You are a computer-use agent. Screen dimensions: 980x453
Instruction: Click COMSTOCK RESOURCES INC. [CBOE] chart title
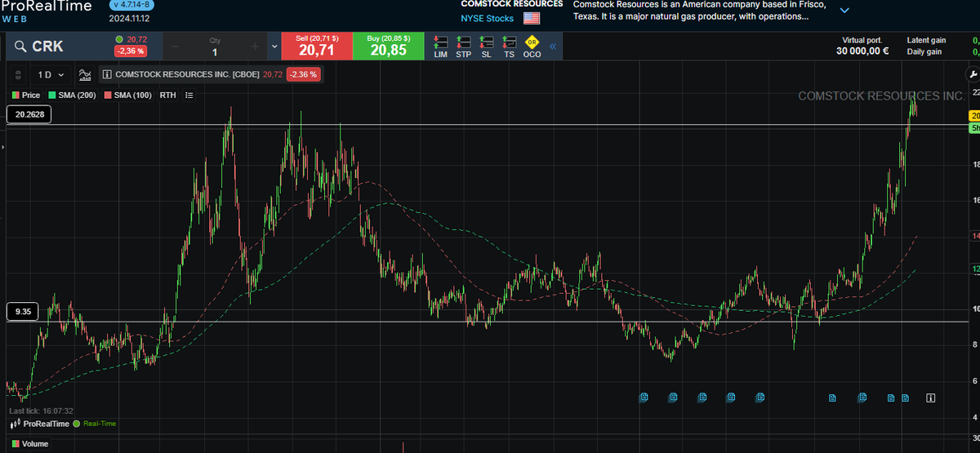(188, 74)
